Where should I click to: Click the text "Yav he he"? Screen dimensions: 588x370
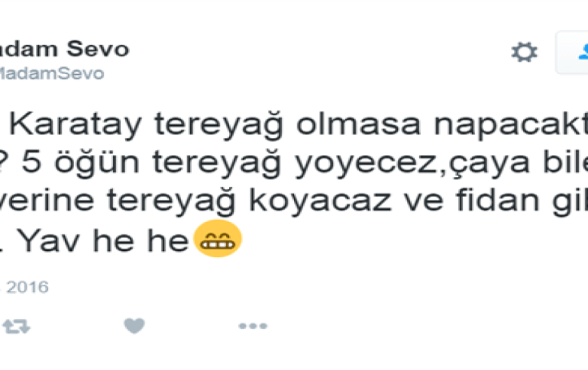pyautogui.click(x=103, y=240)
